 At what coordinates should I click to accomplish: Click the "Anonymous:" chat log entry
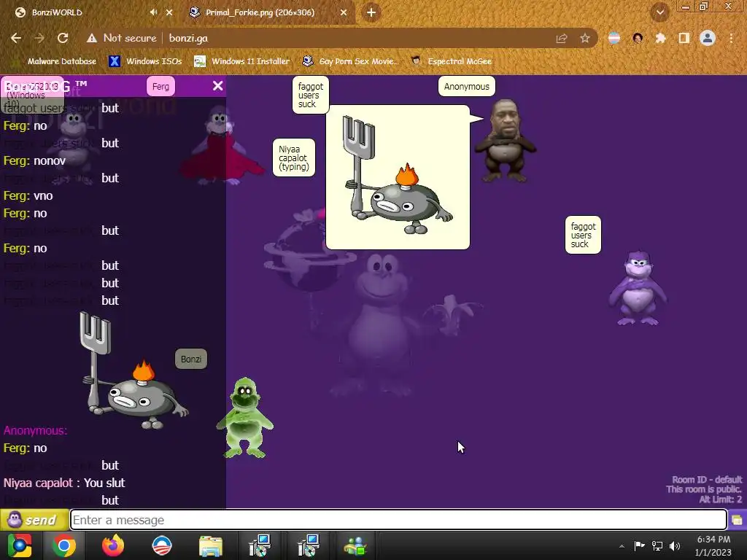(35, 430)
